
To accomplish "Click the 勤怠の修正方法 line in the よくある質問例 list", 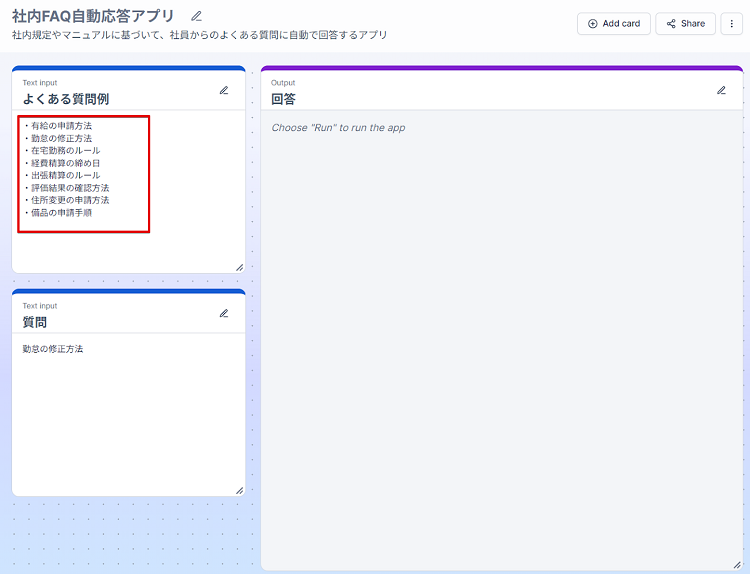I will pos(58,138).
